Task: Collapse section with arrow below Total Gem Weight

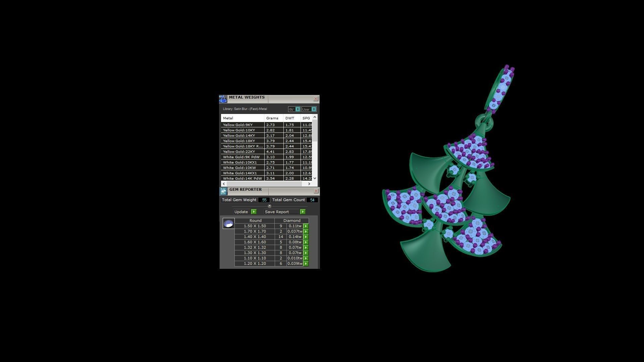Action: coord(269,206)
